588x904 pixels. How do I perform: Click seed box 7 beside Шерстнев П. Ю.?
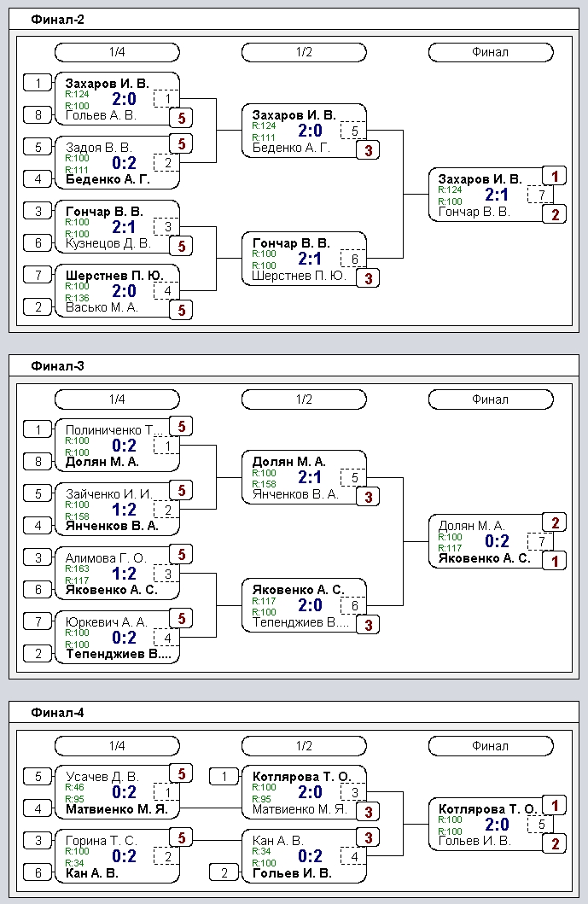(x=38, y=275)
